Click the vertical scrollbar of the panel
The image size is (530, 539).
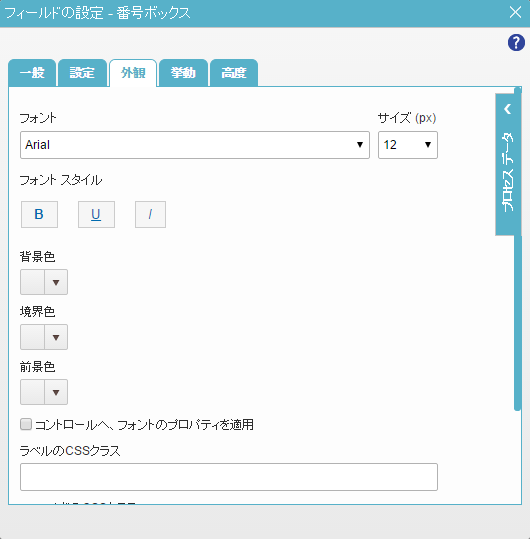point(518,249)
